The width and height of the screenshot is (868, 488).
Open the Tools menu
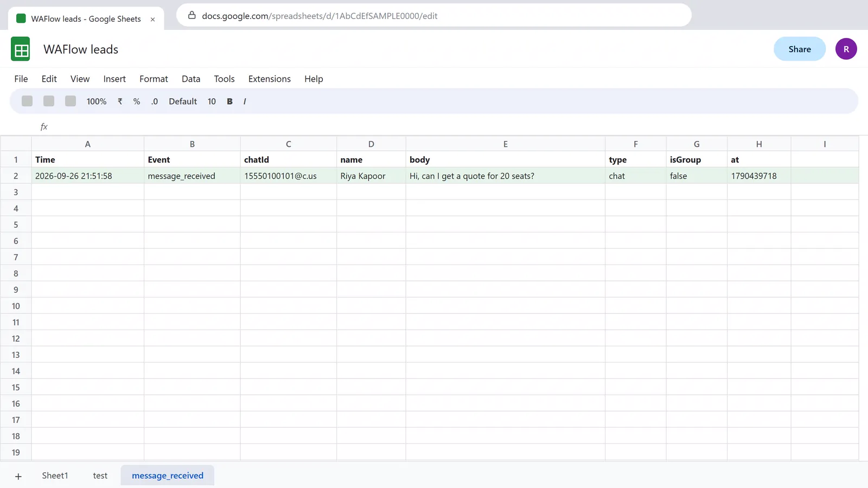click(224, 79)
